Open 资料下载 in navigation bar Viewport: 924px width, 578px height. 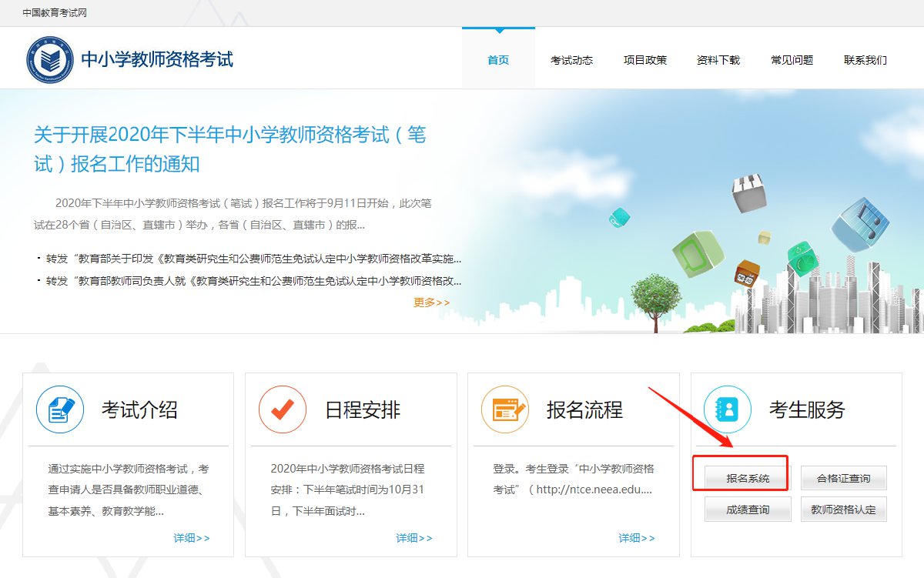(718, 60)
